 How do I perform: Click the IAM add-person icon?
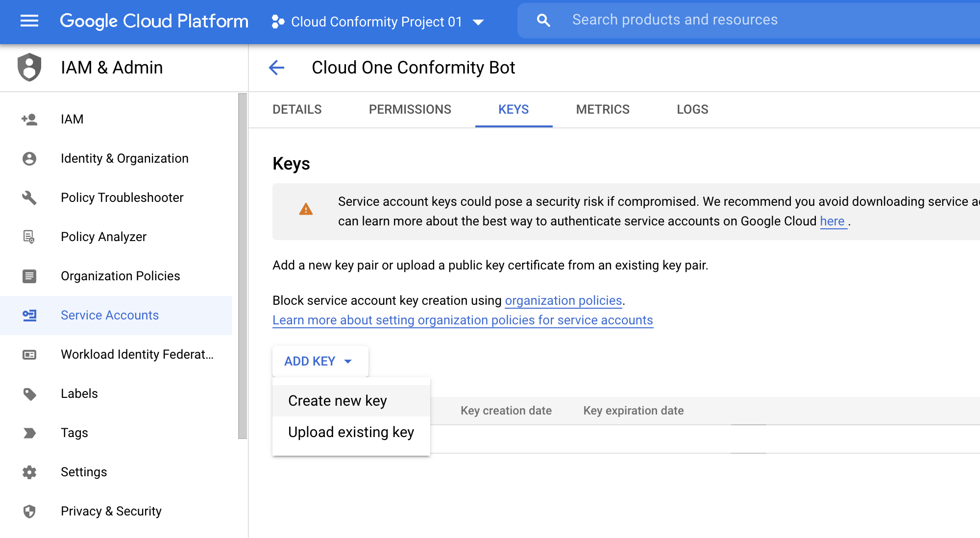pos(29,119)
